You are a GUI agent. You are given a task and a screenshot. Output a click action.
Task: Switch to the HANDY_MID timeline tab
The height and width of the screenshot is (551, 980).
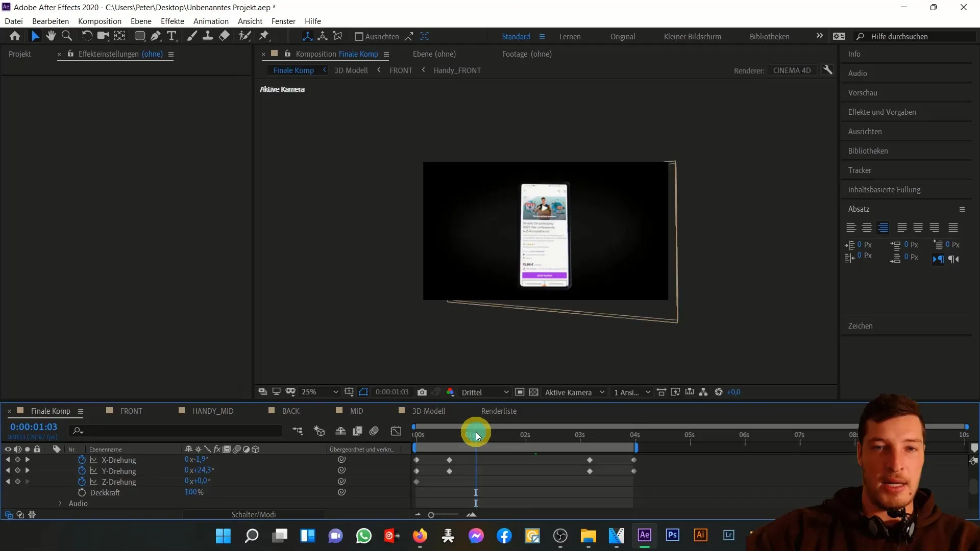(x=213, y=411)
